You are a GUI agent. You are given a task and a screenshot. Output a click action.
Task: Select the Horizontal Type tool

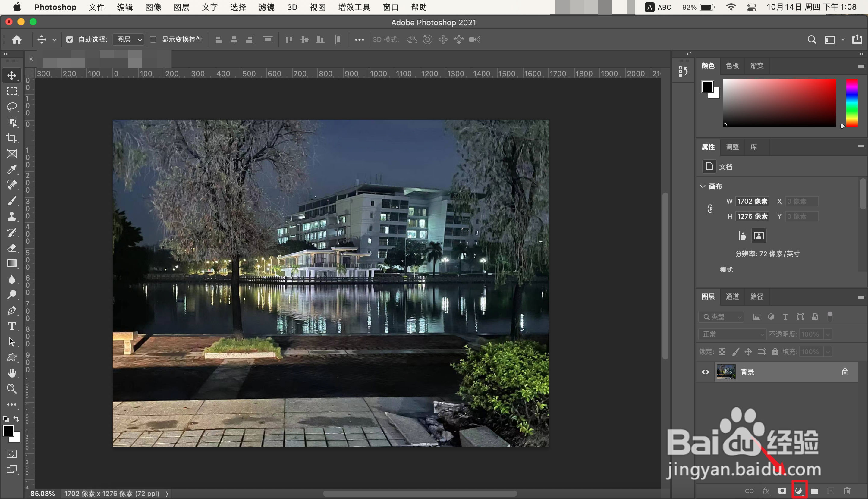[12, 326]
